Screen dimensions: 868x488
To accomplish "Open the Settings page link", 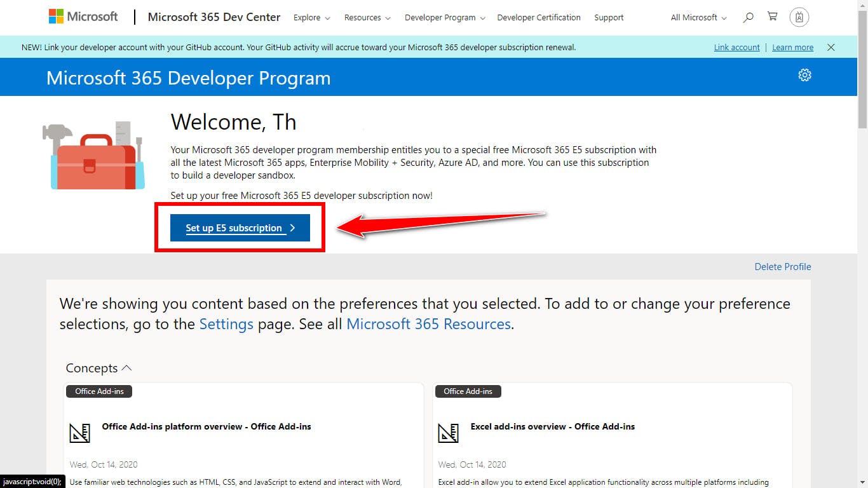I will [x=226, y=324].
